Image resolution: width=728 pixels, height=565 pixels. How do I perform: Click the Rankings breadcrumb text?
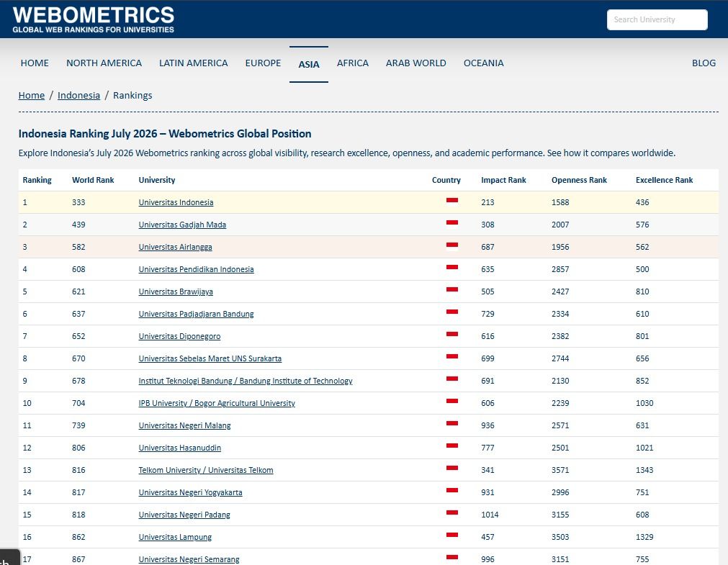pos(132,95)
